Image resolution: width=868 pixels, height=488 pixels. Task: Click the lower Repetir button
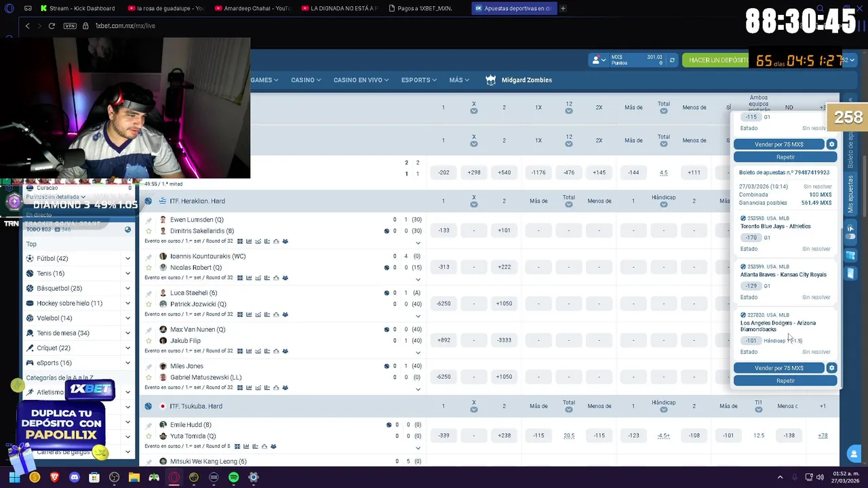point(785,381)
